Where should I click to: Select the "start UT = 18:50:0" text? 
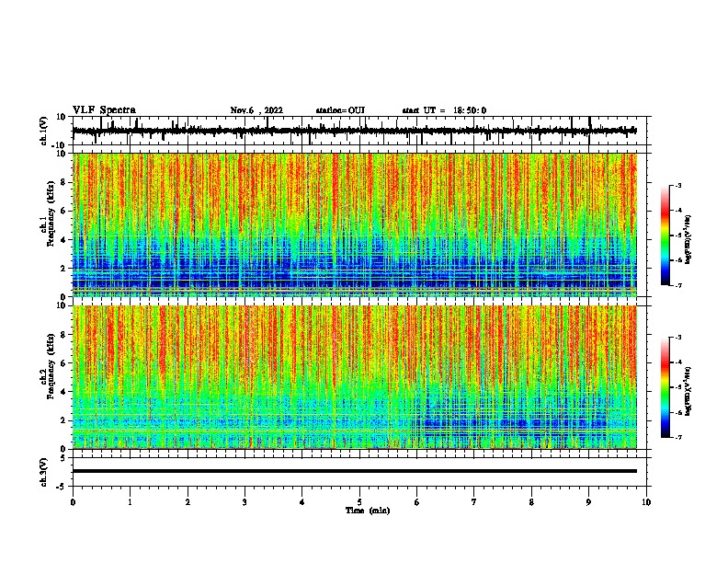click(444, 110)
